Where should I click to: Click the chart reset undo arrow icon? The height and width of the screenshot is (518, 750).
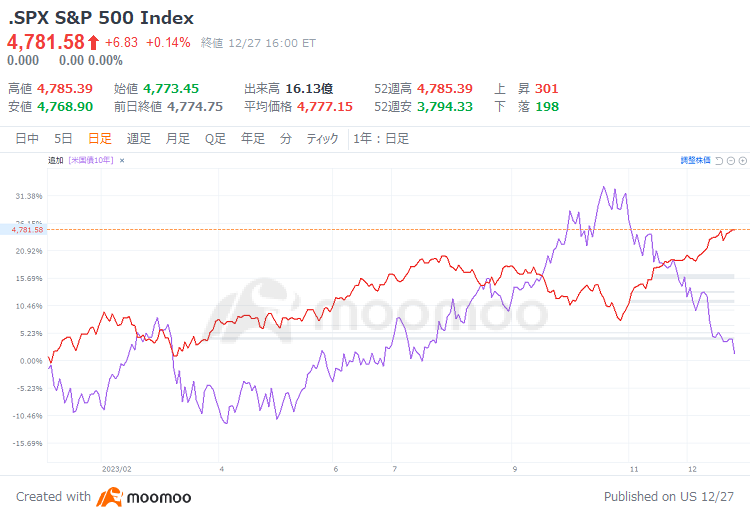[x=719, y=161]
